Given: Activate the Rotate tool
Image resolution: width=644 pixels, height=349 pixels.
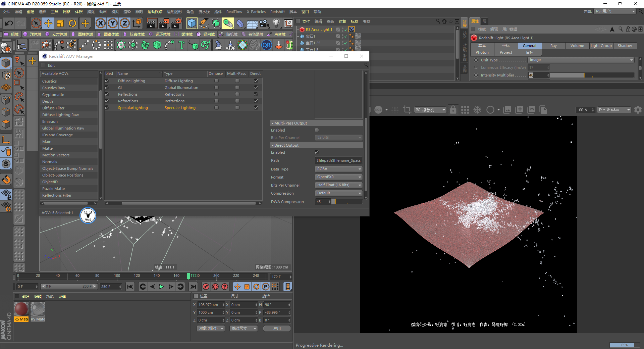Looking at the screenshot, I should click(x=72, y=23).
